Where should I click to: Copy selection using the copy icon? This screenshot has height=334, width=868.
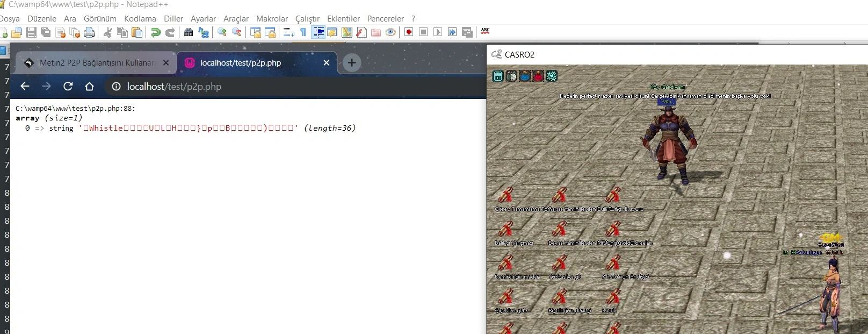pyautogui.click(x=122, y=32)
